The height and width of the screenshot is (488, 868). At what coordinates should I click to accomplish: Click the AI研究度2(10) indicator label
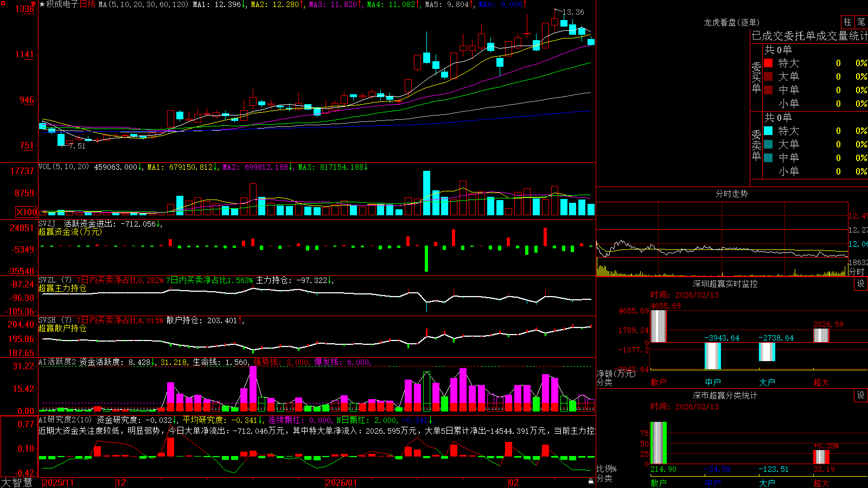point(65,420)
